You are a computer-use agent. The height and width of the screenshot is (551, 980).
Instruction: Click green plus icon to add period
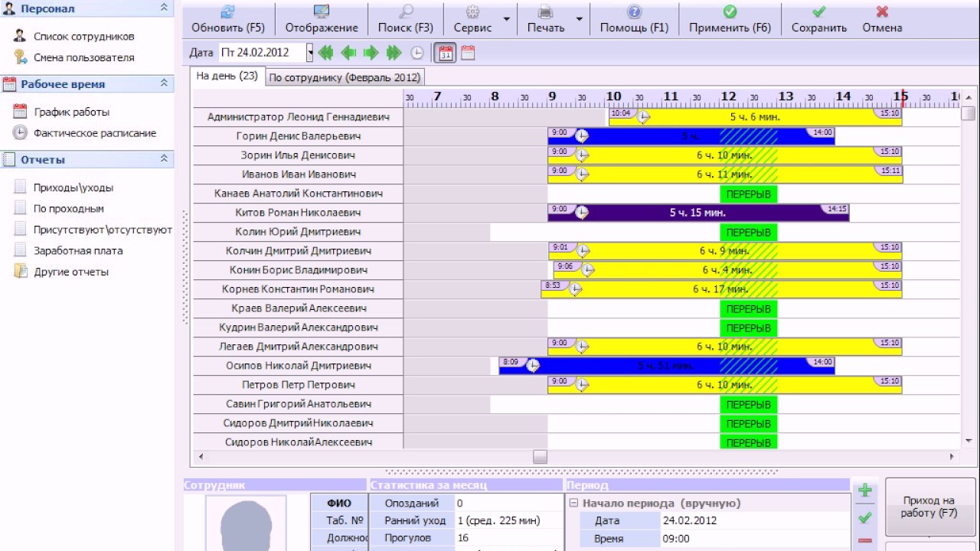(x=865, y=491)
